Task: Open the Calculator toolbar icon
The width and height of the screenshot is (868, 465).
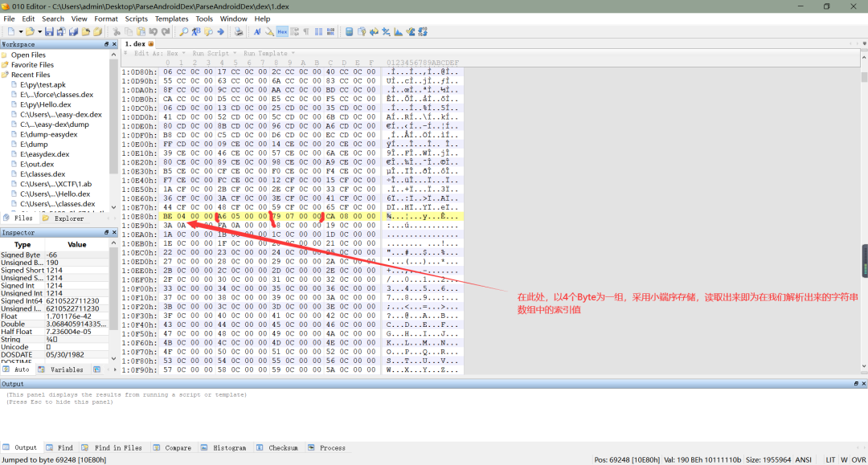Action: (348, 32)
